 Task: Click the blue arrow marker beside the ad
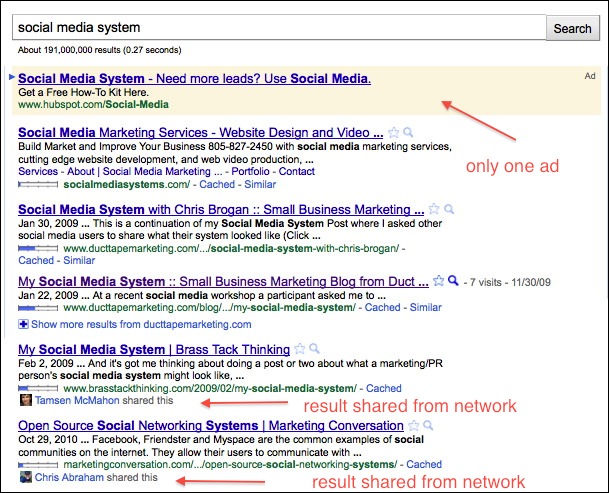click(x=12, y=77)
